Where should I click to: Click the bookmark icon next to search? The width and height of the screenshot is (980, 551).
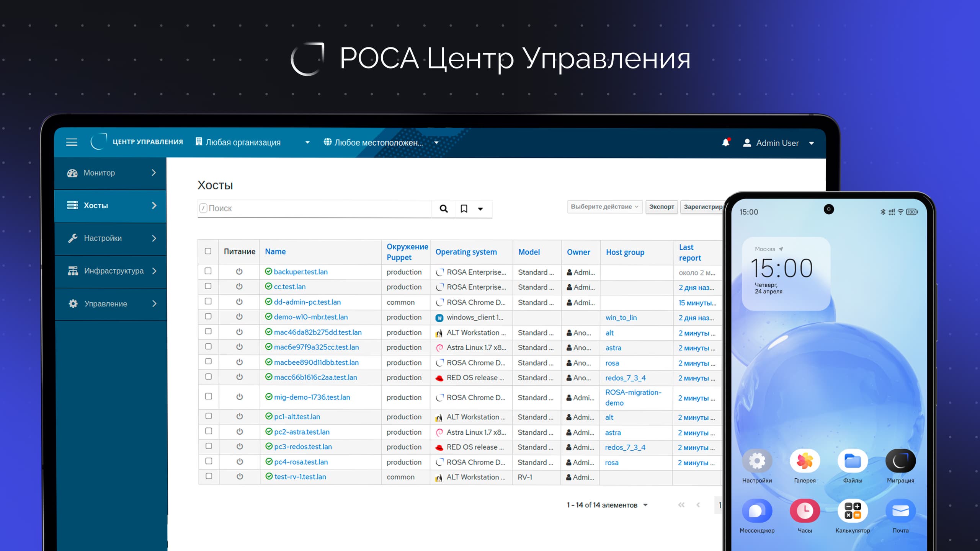pyautogui.click(x=464, y=209)
